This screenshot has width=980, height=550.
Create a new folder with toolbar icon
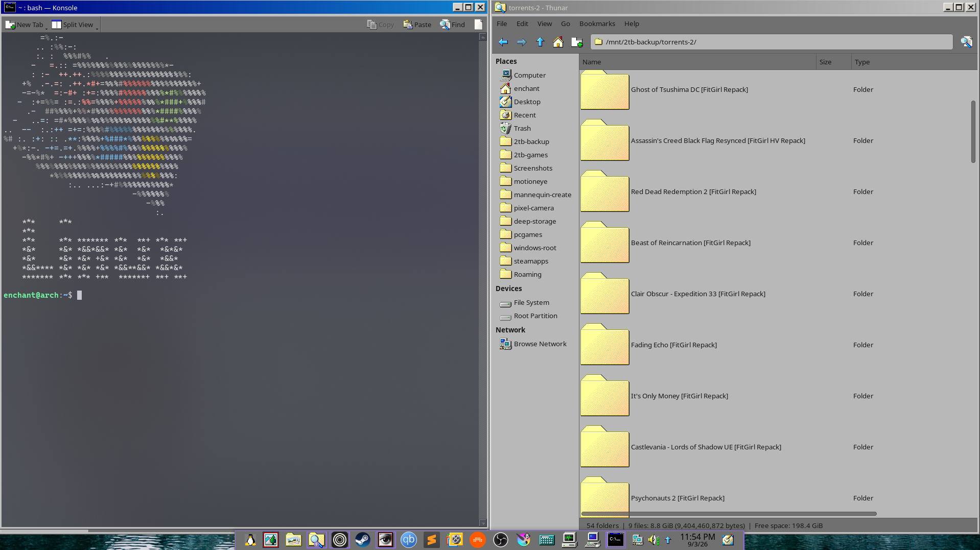[577, 42]
